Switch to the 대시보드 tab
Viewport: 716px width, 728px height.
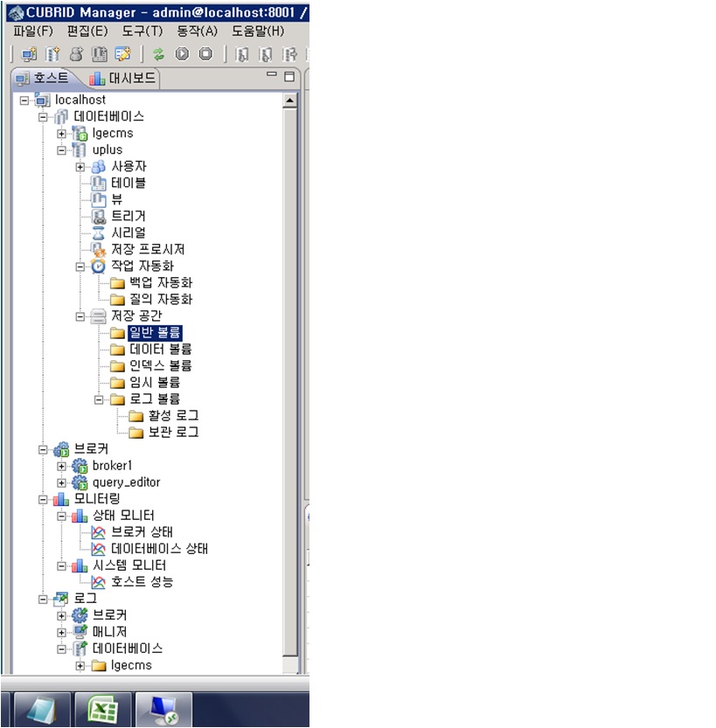(122, 78)
